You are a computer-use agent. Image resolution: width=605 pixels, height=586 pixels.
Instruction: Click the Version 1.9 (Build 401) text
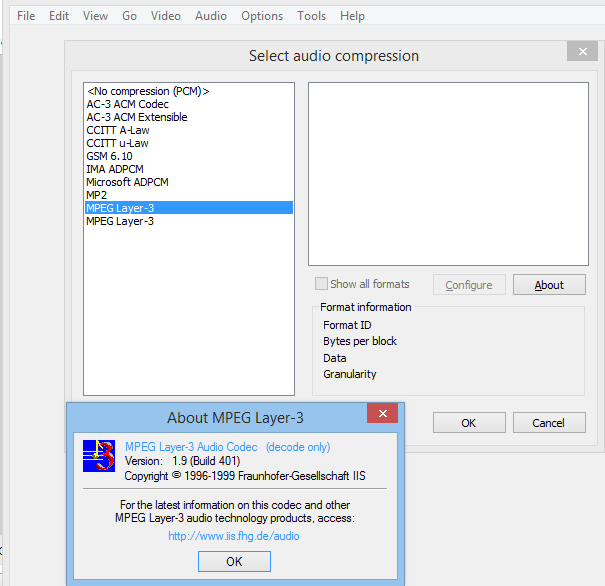[x=182, y=461]
